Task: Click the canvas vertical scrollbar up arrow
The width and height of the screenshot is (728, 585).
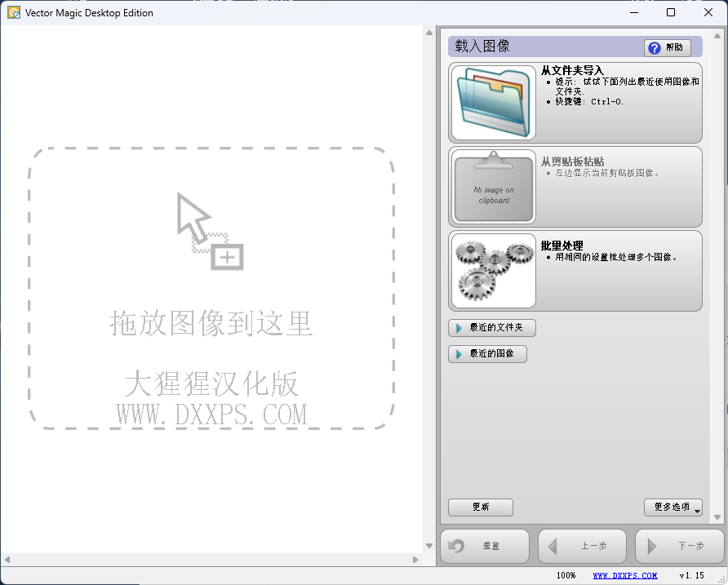Action: [429, 33]
